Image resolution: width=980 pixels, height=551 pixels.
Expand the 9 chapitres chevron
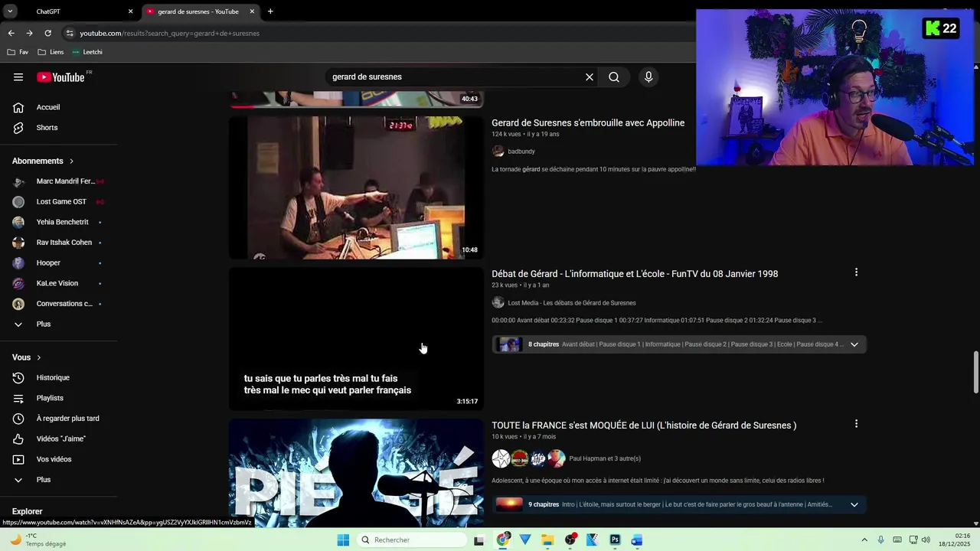coord(854,504)
